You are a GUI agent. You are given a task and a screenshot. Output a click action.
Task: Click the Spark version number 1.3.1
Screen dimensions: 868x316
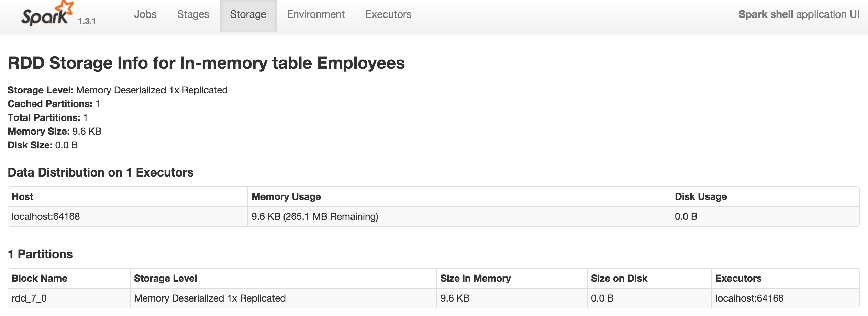pos(87,21)
